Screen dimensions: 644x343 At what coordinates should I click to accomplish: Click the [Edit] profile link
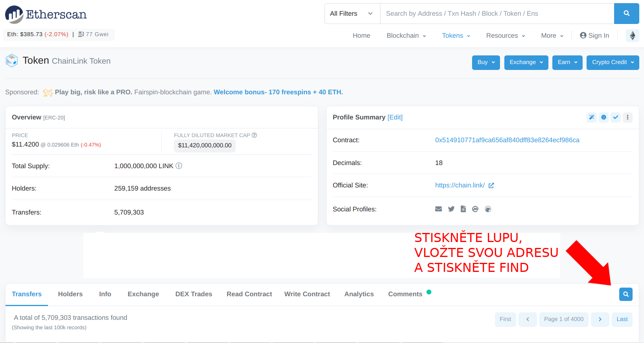(395, 117)
